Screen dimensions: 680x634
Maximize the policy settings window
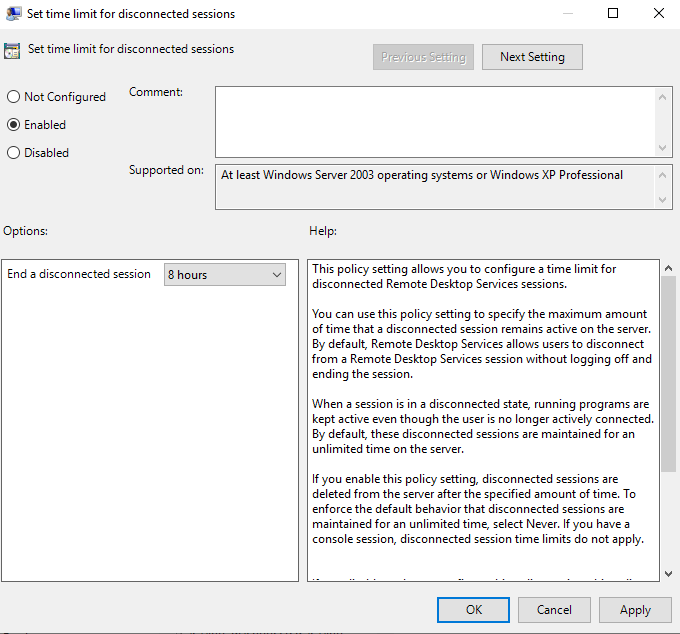pyautogui.click(x=613, y=14)
